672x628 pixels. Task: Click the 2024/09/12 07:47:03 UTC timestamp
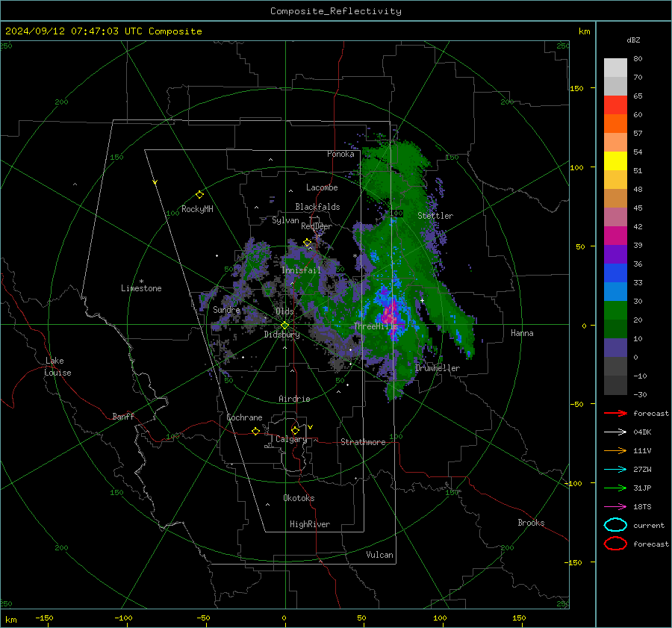(74, 31)
